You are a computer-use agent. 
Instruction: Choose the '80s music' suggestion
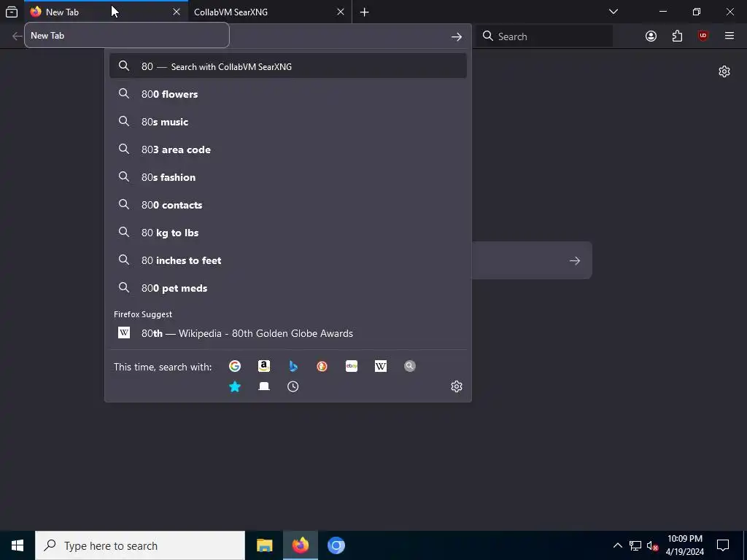point(287,122)
